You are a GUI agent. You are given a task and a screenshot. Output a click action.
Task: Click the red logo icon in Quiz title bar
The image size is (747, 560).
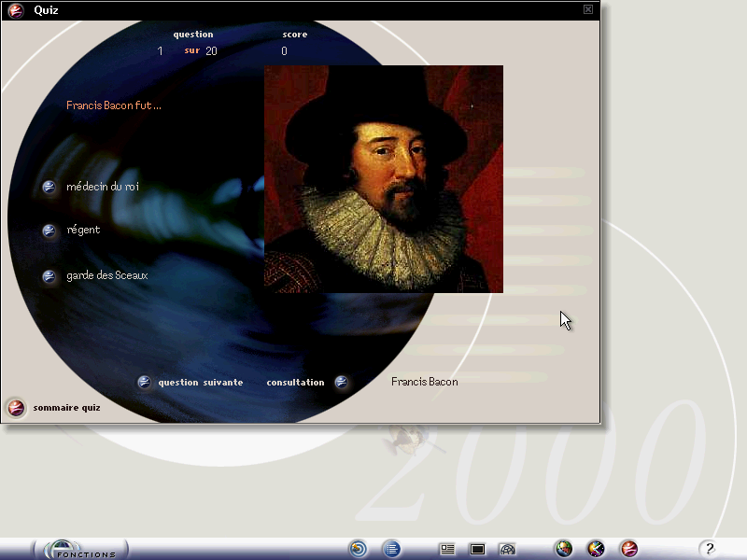[16, 10]
